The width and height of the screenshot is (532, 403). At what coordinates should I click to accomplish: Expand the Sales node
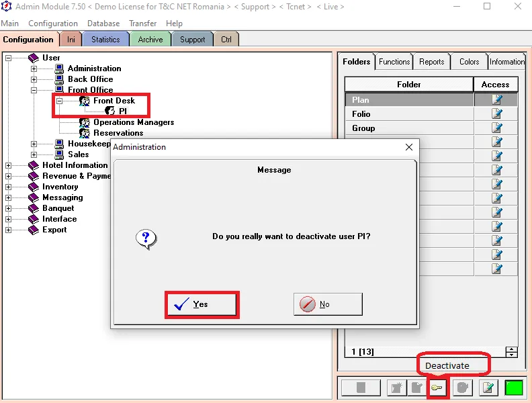point(34,154)
